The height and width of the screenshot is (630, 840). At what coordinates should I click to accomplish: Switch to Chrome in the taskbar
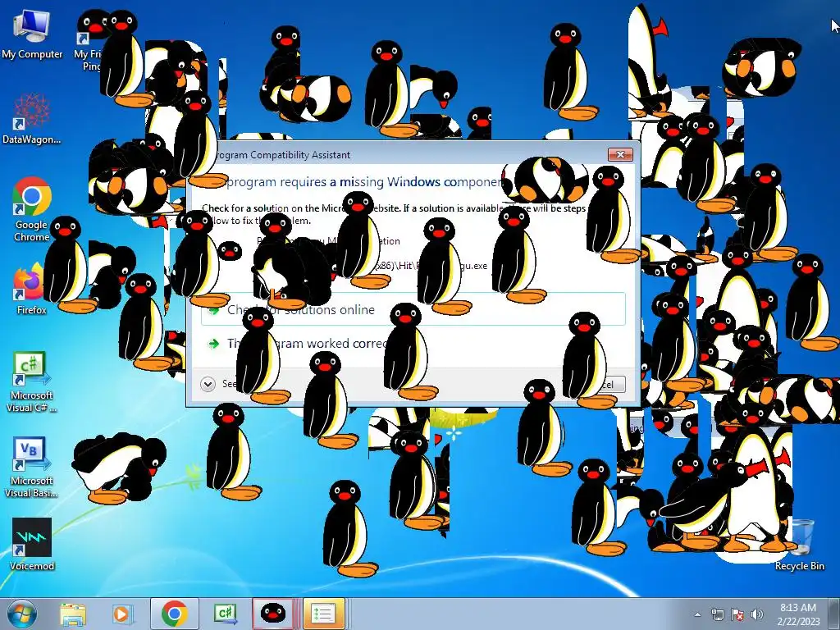point(174,614)
